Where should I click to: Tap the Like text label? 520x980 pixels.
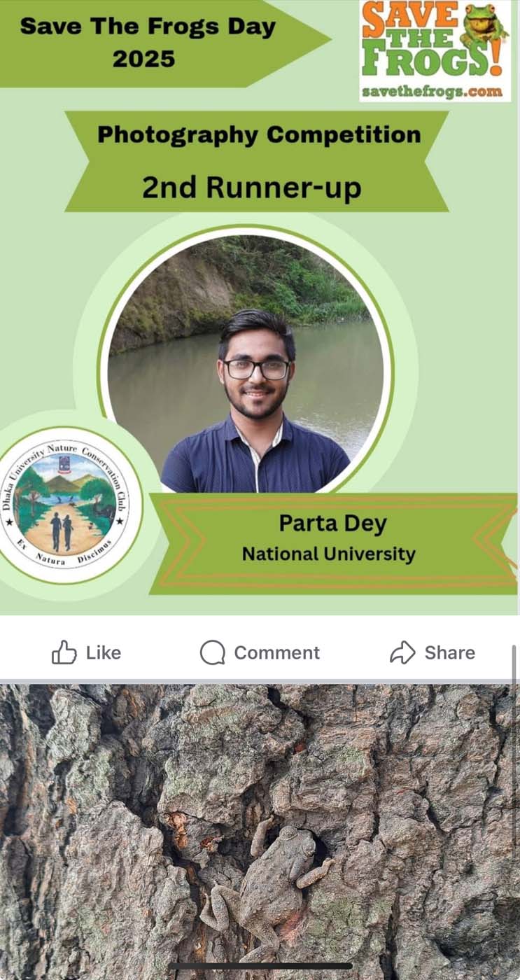tap(104, 652)
